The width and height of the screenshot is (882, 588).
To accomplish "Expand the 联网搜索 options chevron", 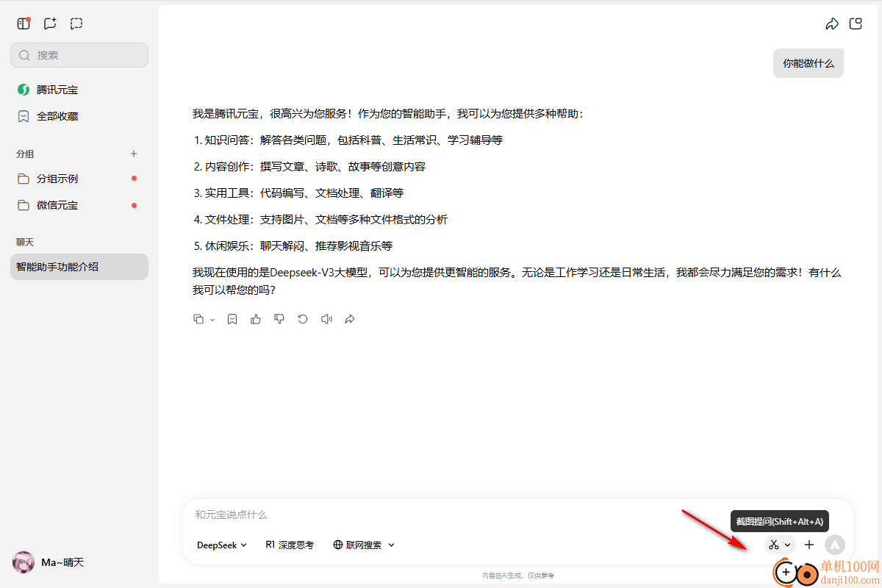I will (391, 545).
